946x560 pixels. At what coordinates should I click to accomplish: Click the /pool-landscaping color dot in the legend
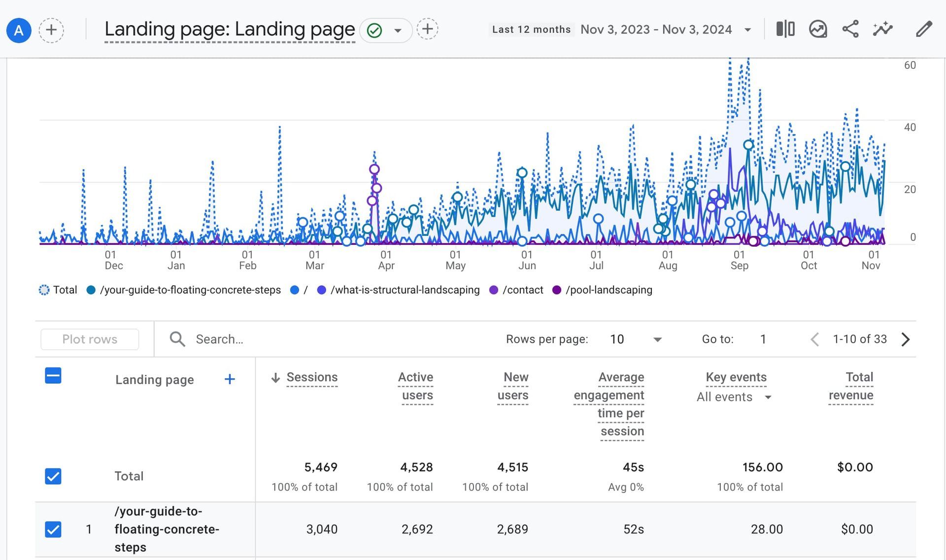click(x=557, y=290)
